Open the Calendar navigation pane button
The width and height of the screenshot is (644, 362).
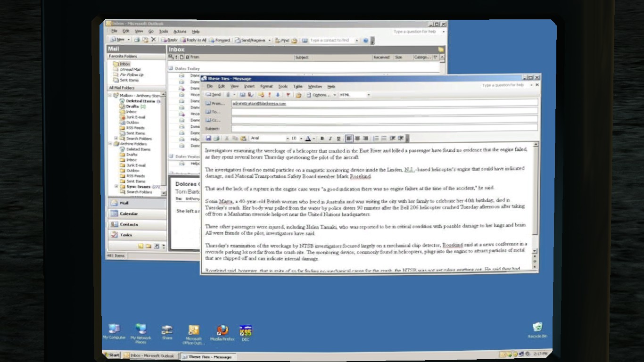(x=137, y=214)
